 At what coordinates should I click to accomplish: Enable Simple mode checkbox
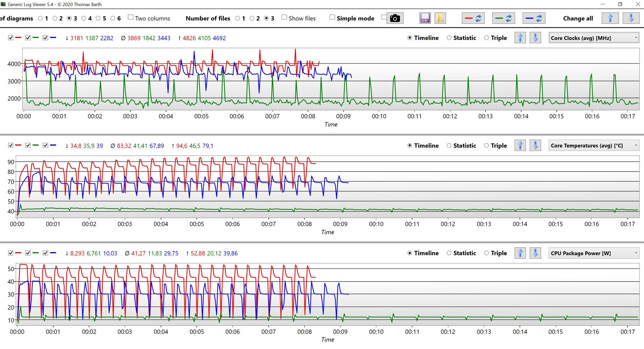click(332, 17)
